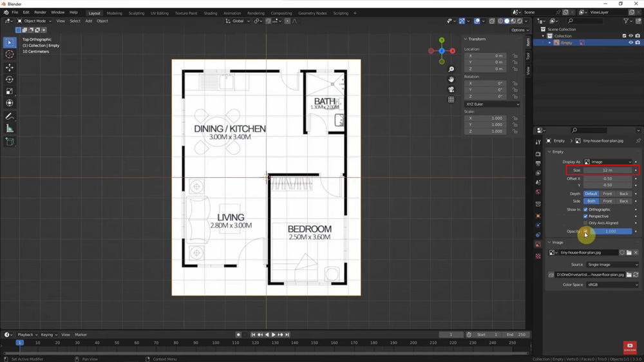This screenshot has width=644, height=362.
Task: Click the open image folder icon
Action: click(629, 252)
